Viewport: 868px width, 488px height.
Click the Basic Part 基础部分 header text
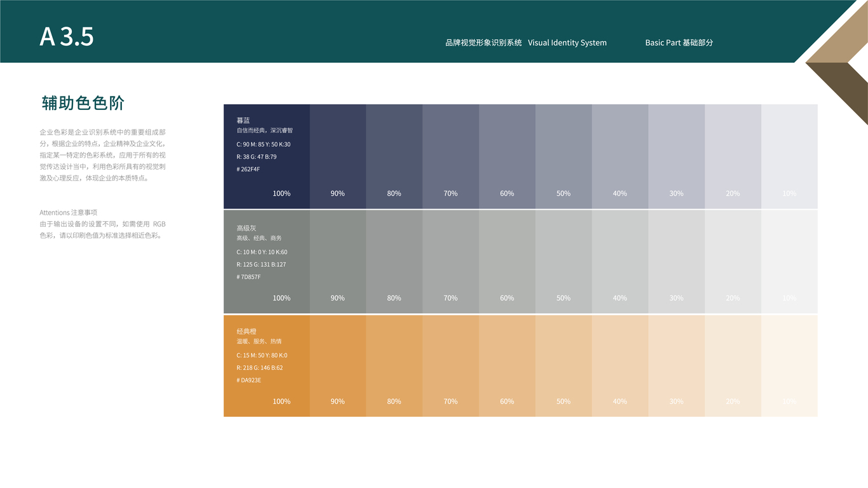pos(679,43)
